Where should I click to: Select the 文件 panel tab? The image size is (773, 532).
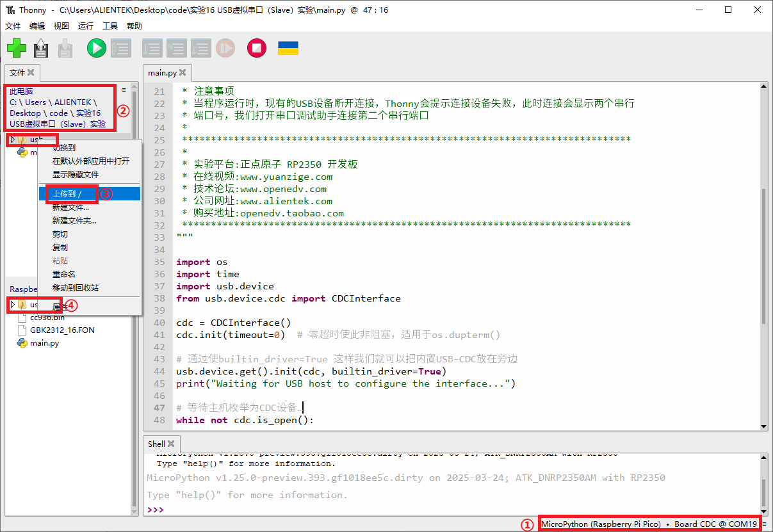click(17, 72)
